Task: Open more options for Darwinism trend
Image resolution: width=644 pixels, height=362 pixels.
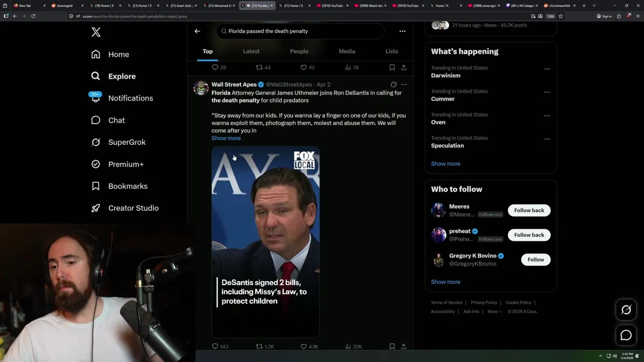Action: [547, 69]
